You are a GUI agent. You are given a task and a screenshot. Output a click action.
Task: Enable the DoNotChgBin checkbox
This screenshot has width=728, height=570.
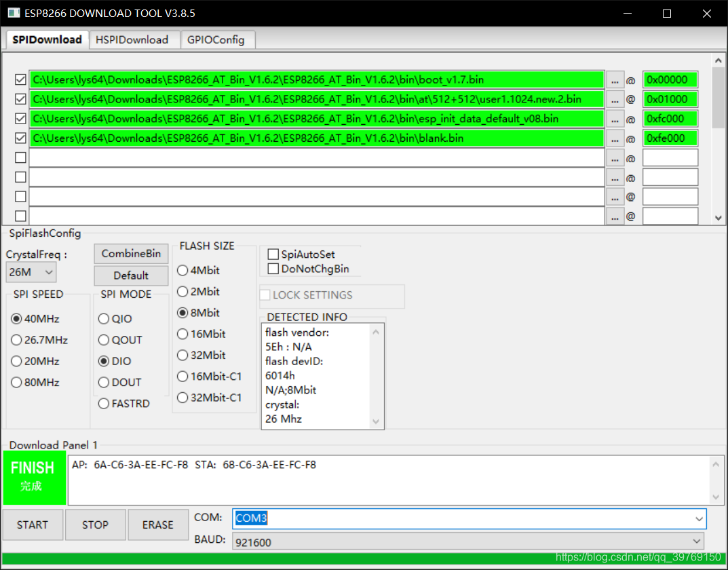[273, 269]
